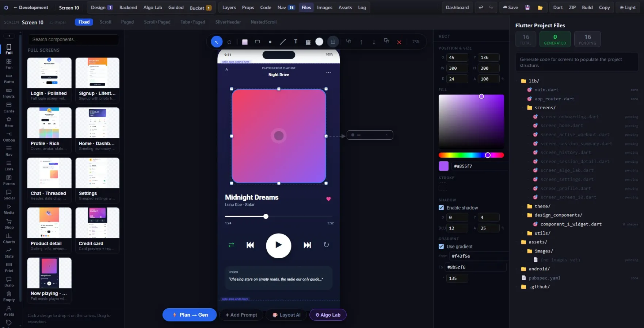Click the white play button

pyautogui.click(x=278, y=246)
